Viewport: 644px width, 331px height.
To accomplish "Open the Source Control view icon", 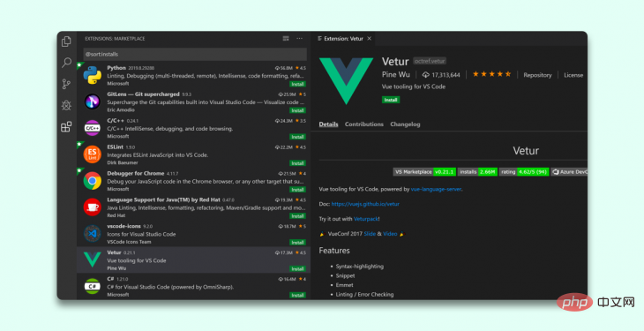I will 66,84.
